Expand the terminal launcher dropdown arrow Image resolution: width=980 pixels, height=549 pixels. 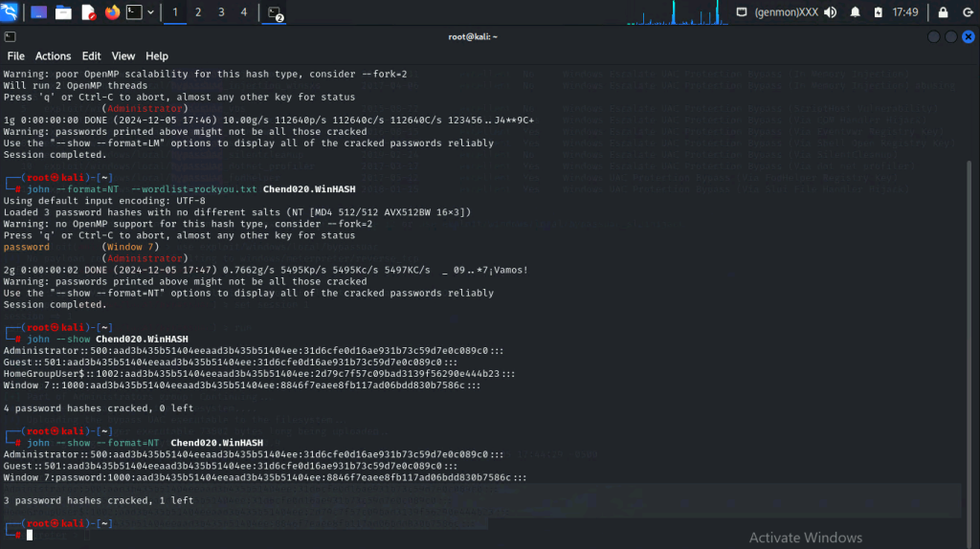tap(151, 12)
